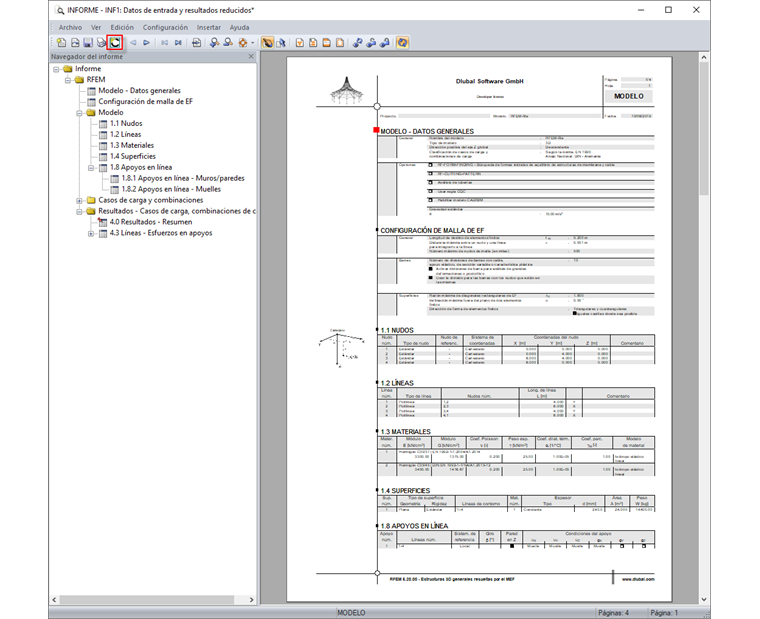Click the Informe folder label
The height and width of the screenshot is (619, 760).
[x=88, y=69]
